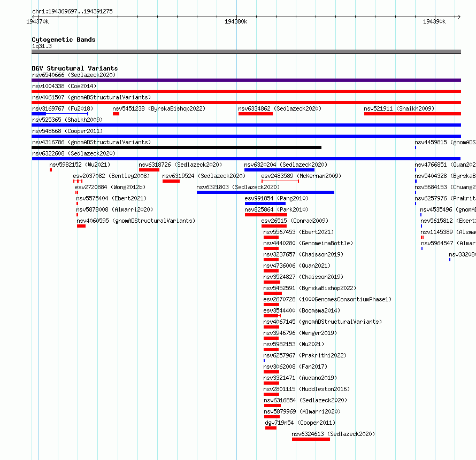Open nsv6322608 (Sedlazeck2020) label
Image resolution: width=476 pixels, height=460 pixels.
coord(74,153)
